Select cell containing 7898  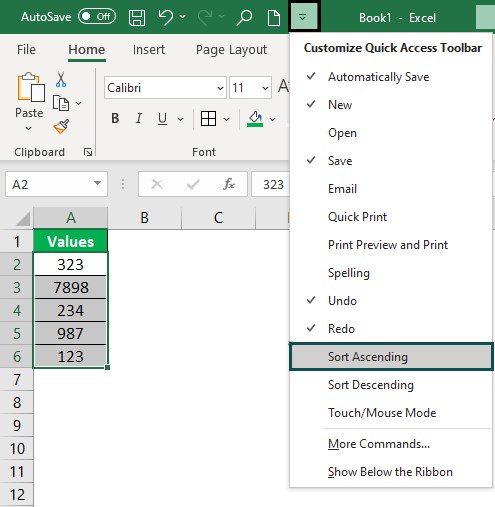tap(71, 287)
